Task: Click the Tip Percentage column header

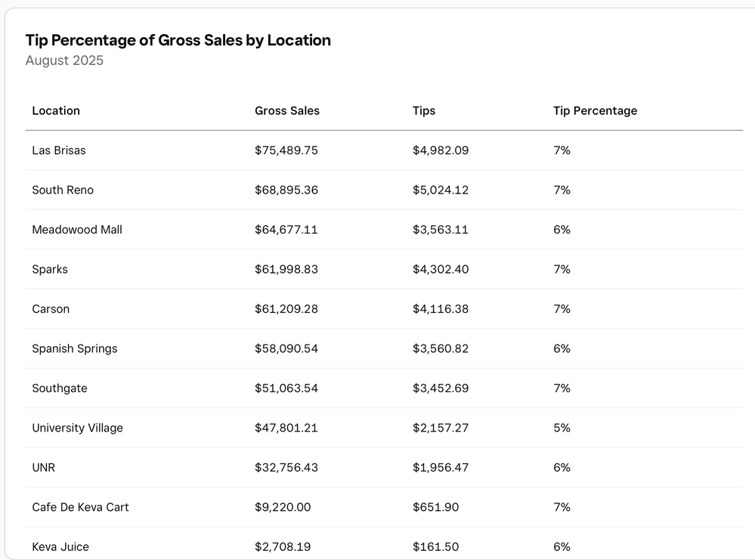Action: 595,110
